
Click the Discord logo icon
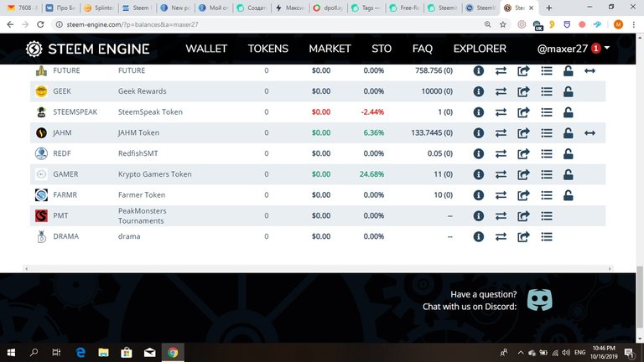539,300
